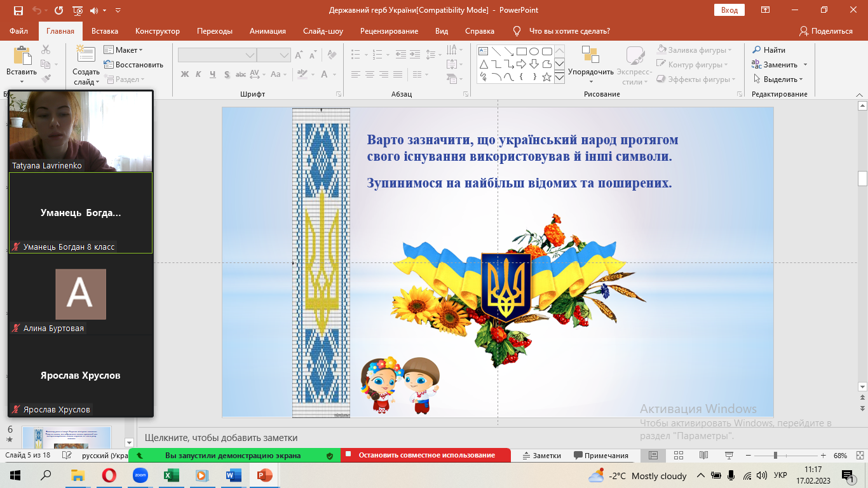This screenshot has height=488, width=868.
Task: Click the numbered list icon
Action: [x=379, y=55]
